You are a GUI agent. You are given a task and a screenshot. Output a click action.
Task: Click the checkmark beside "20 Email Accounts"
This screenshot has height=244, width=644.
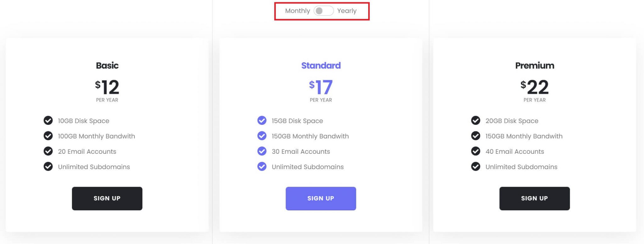coord(48,151)
